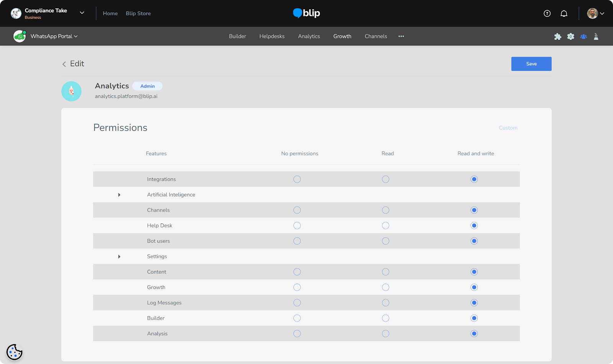Open the integrations puzzle piece icon
This screenshot has width=613, height=364.
click(x=558, y=36)
